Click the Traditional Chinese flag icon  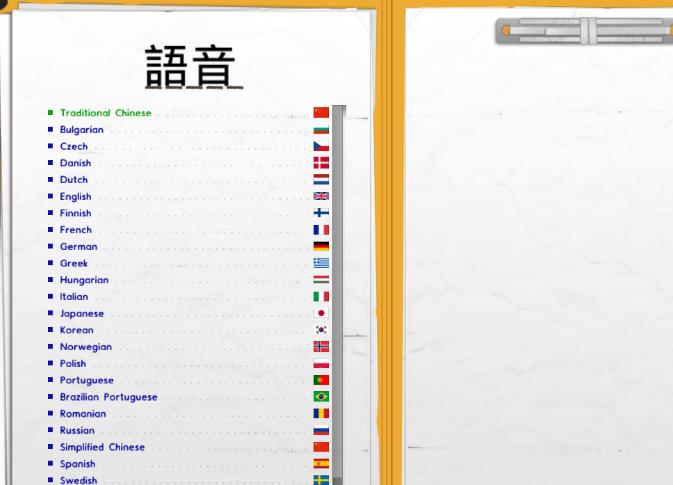321,112
